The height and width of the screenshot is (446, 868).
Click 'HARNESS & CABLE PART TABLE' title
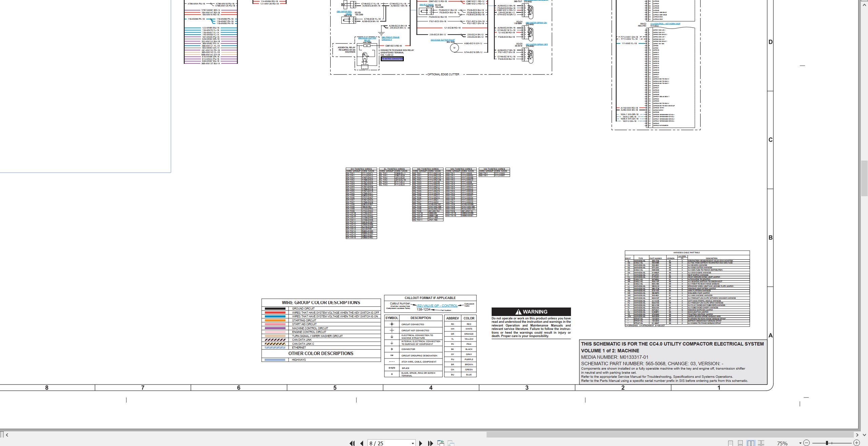tap(687, 253)
